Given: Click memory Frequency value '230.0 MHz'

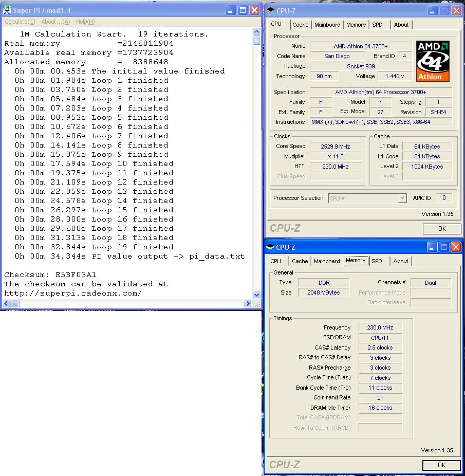Looking at the screenshot, I should click(x=380, y=327).
